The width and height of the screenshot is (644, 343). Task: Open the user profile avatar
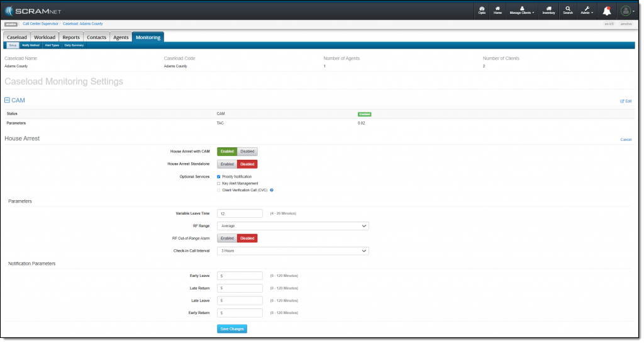point(625,11)
